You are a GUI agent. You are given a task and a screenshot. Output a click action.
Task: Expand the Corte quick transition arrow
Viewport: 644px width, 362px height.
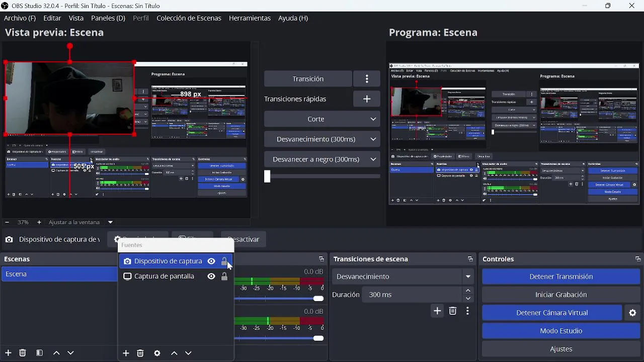coord(373,119)
